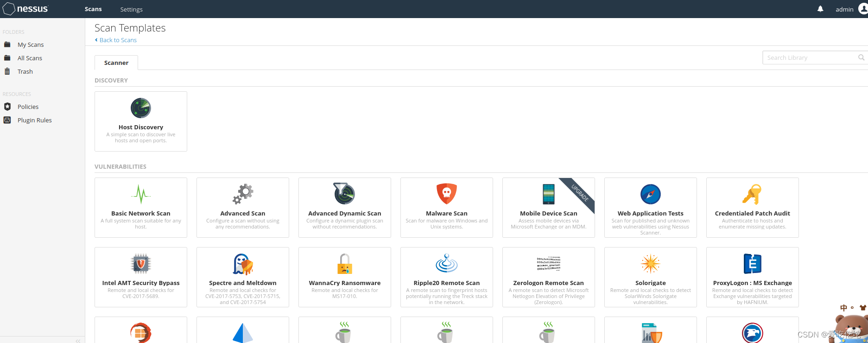Open notifications bell icon
This screenshot has width=868, height=343.
click(x=820, y=9)
